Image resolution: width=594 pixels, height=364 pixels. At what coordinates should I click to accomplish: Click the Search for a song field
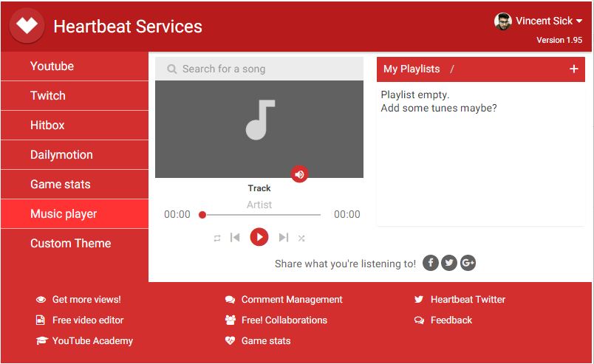point(259,69)
